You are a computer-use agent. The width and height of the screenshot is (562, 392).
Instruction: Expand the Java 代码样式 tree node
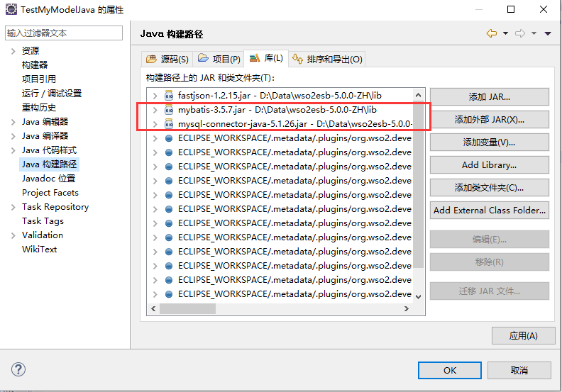click(13, 150)
